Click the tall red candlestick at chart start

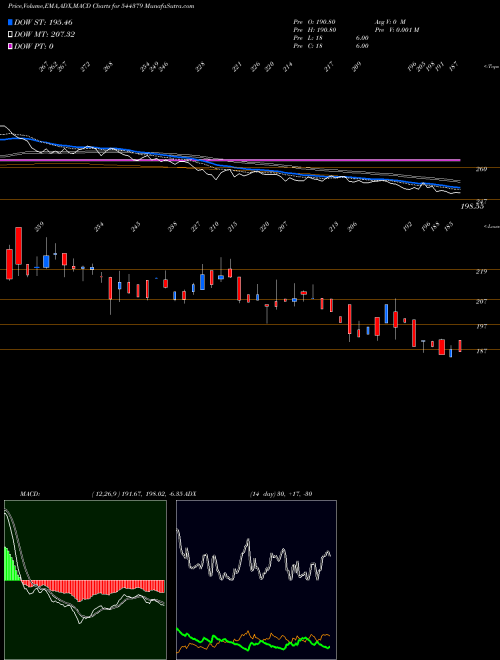pyautogui.click(x=19, y=246)
